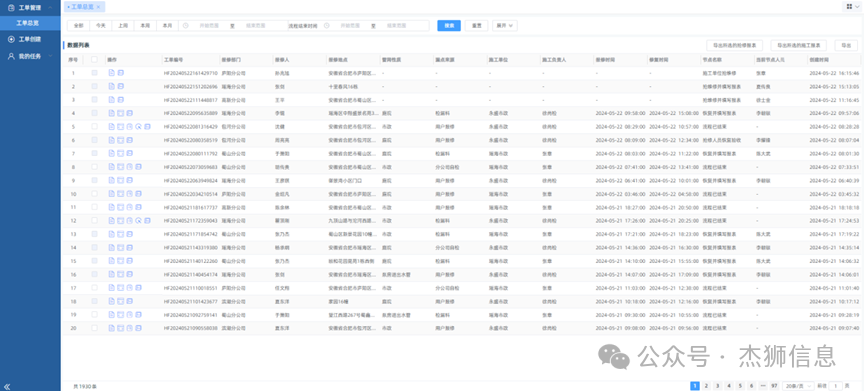Click the document icon in row 9
Screen dimensions: 864x391
click(111, 180)
